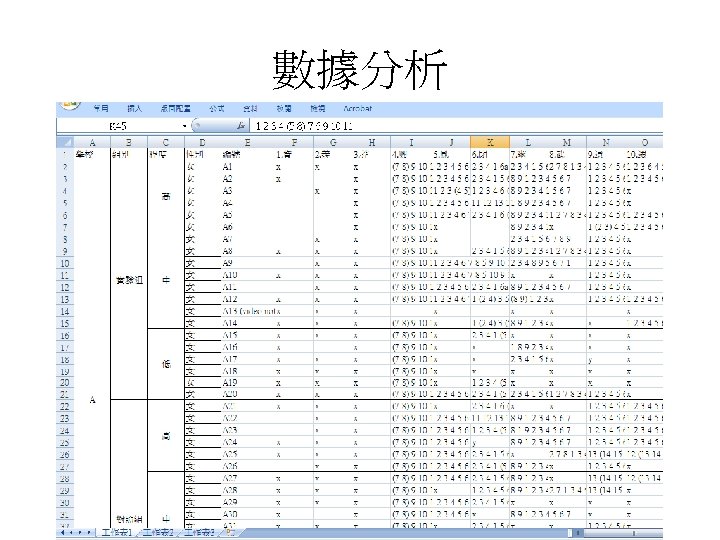Click the fx insert function icon
720x540 pixels.
(x=241, y=125)
